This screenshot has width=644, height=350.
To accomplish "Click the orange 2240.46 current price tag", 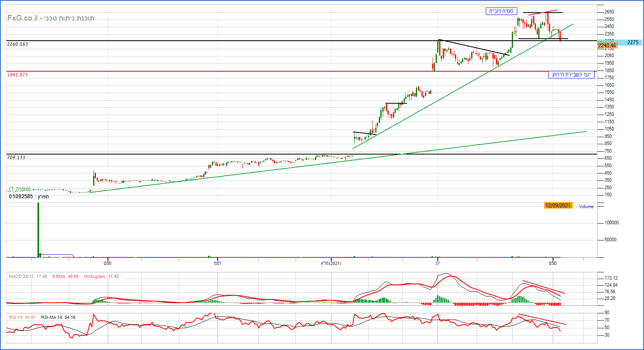I will coord(607,46).
